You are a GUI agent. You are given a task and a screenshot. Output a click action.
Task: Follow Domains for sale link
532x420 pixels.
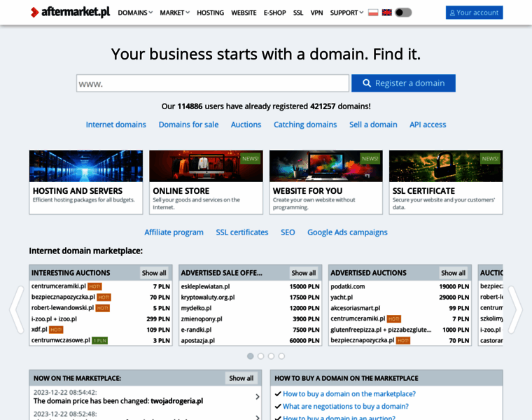(x=188, y=125)
